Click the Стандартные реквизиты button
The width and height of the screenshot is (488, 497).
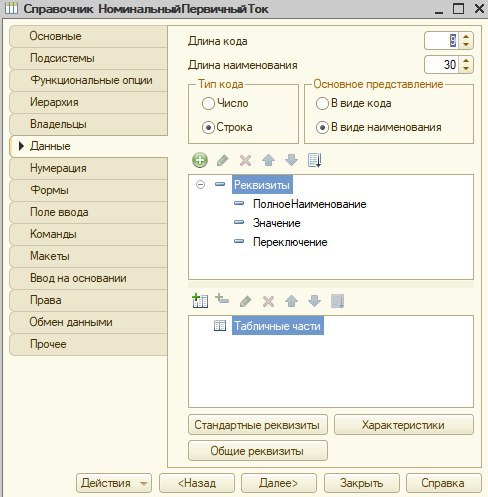[x=258, y=425]
